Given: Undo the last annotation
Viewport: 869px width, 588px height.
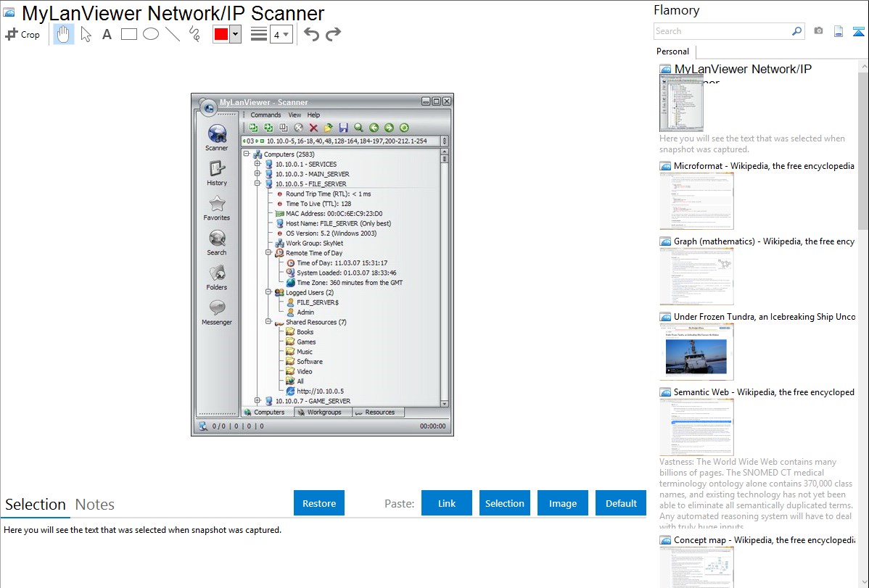Looking at the screenshot, I should [311, 34].
